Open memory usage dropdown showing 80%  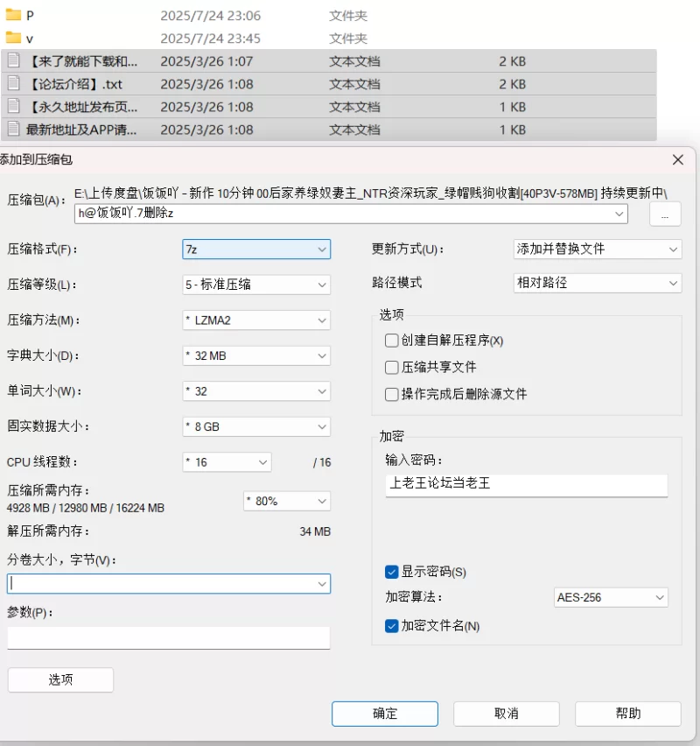tap(287, 501)
